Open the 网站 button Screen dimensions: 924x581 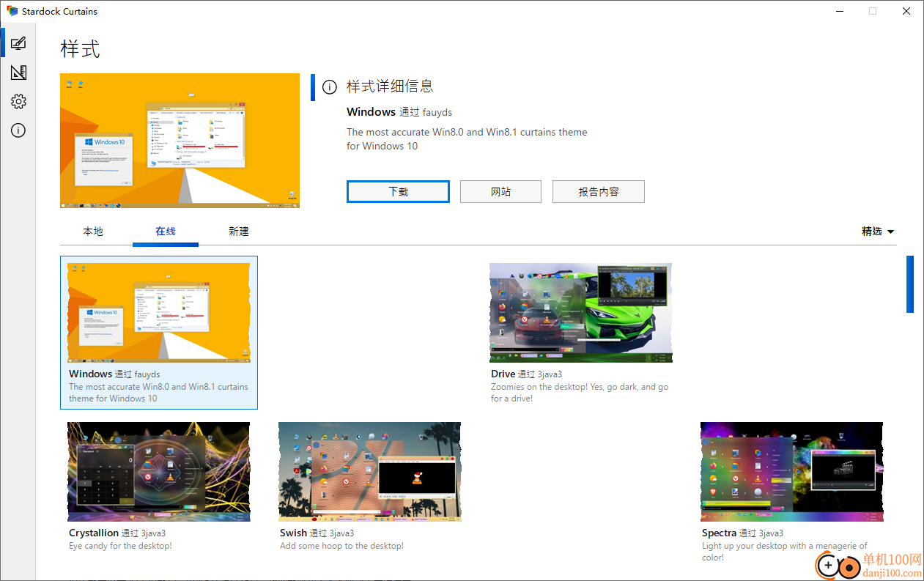[x=500, y=192]
